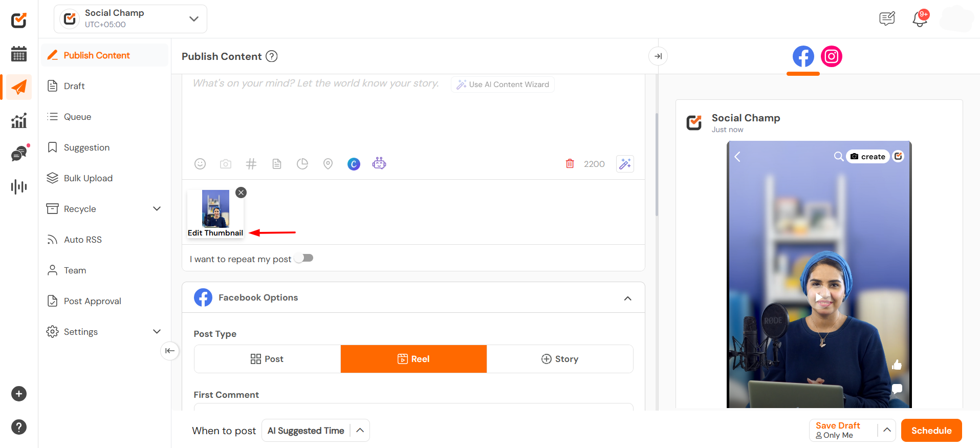This screenshot has width=980, height=448.
Task: Insert an emoji with smiley icon
Action: [x=200, y=164]
